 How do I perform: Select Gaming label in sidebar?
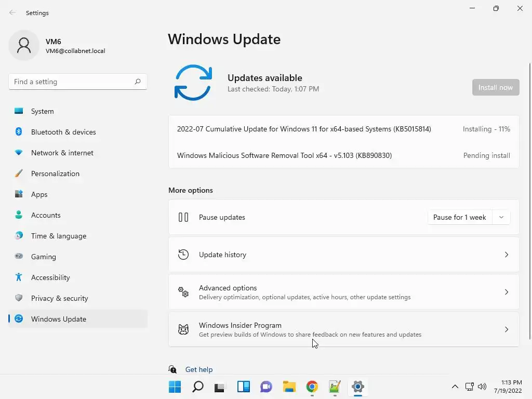point(44,257)
